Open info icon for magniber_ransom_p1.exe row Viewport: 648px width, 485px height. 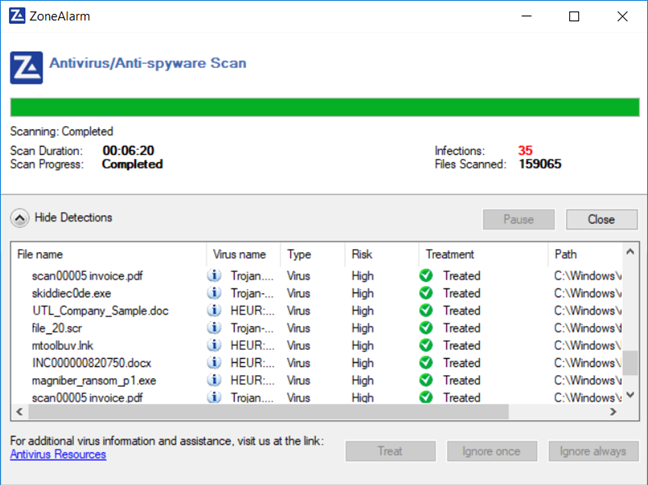click(x=214, y=380)
